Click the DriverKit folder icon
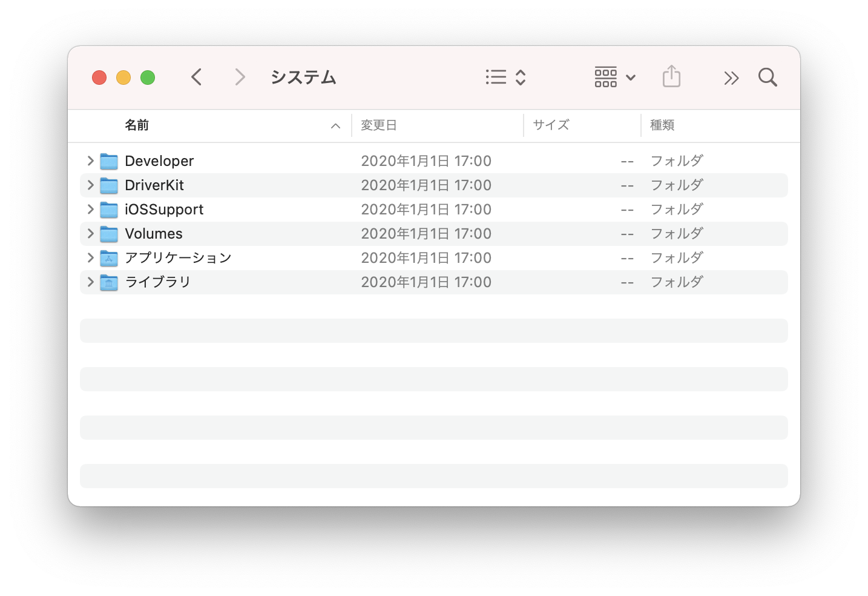This screenshot has width=868, height=596. tap(109, 185)
